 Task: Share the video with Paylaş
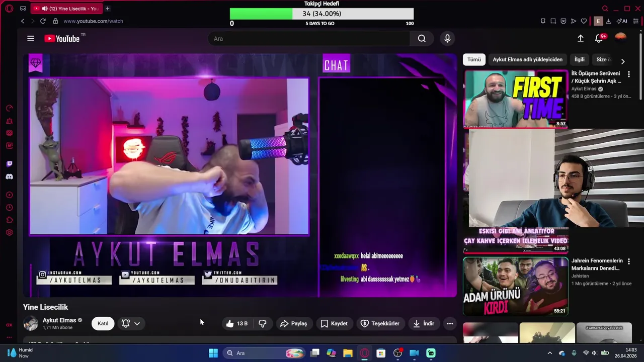[294, 324]
